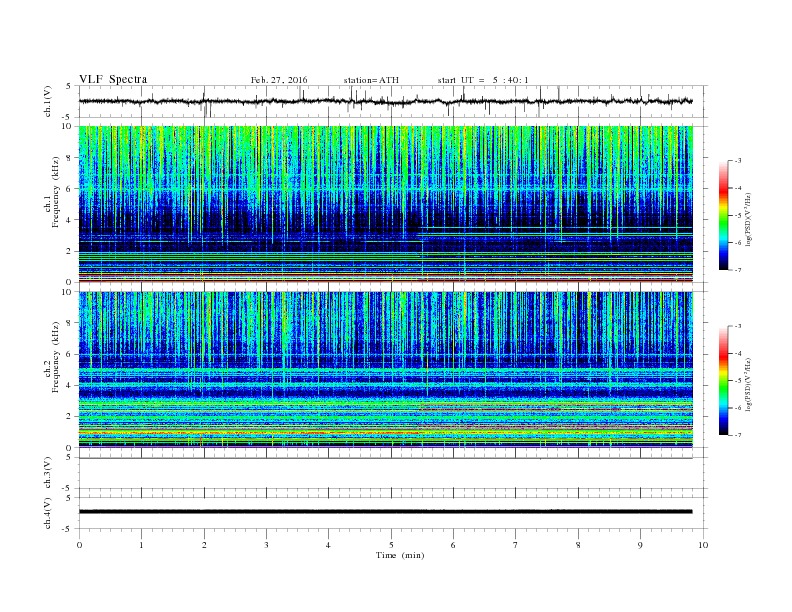792x612 pixels.
Task: Click the "5" tick on the Time axis
Action: click(391, 545)
